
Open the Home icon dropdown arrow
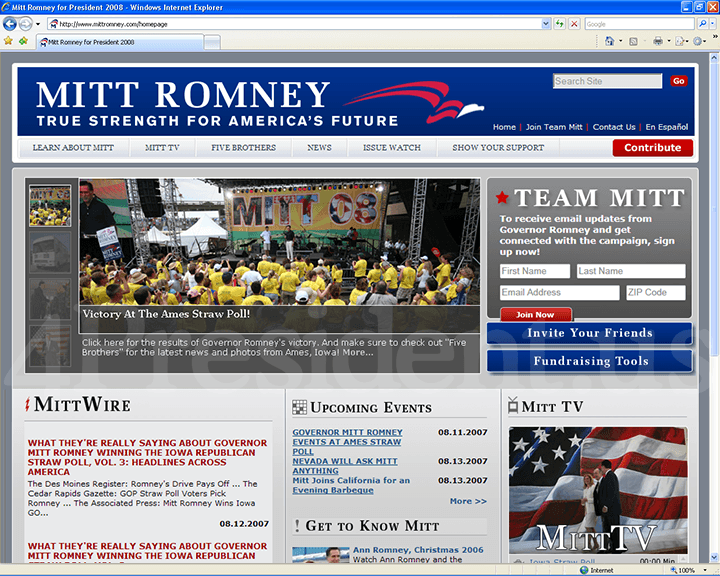[621, 41]
